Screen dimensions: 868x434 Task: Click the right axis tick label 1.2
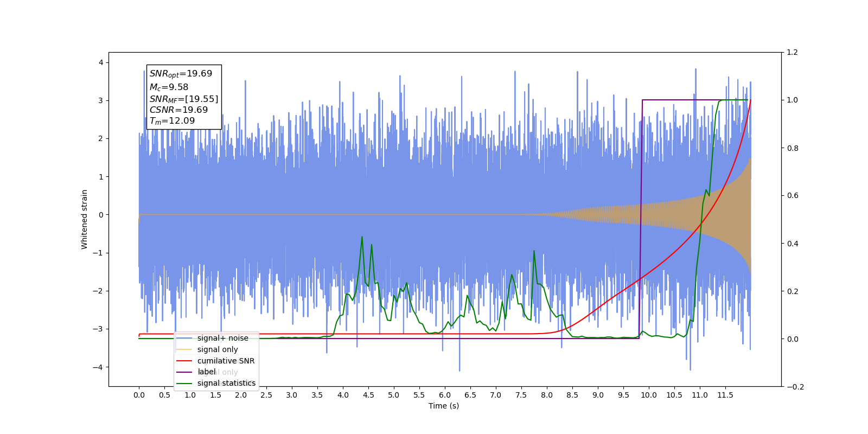tap(793, 53)
